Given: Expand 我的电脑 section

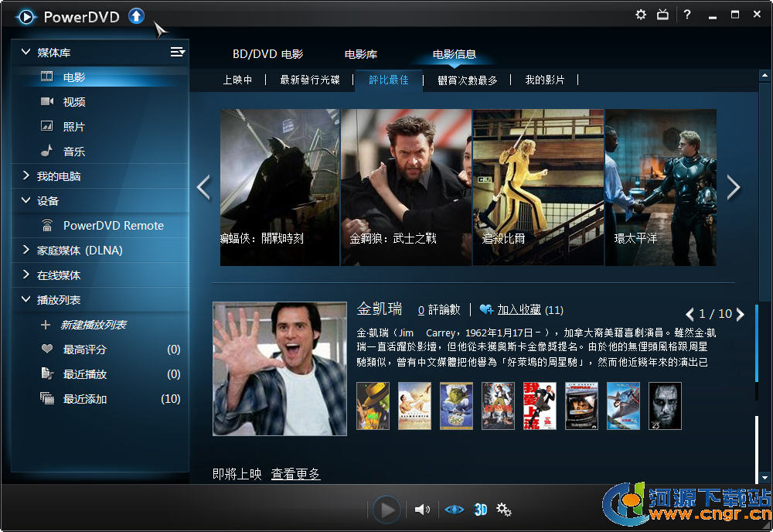Looking at the screenshot, I should pos(26,176).
